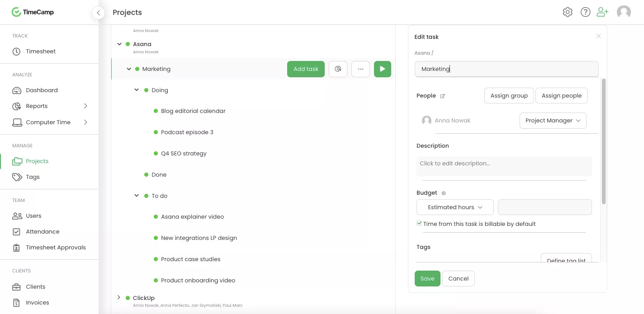644x314 pixels.
Task: Collapse the sidebar with the arrow button
Action: [98, 13]
